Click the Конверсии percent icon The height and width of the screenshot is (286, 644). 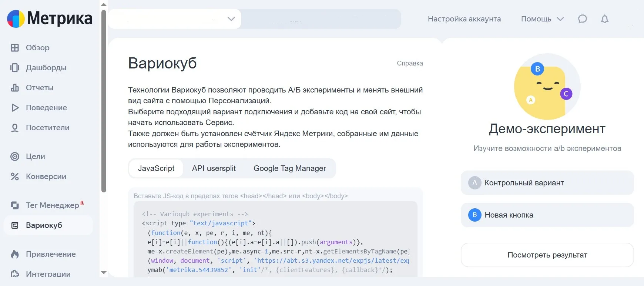[x=15, y=176]
